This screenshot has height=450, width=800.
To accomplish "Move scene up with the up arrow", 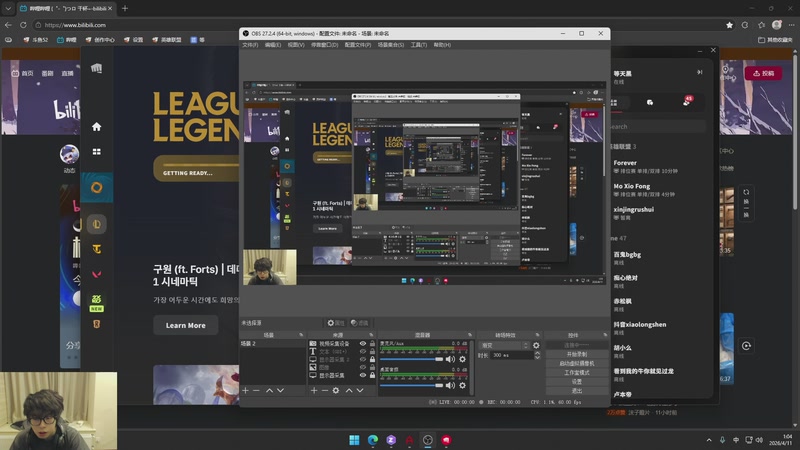I will coord(269,390).
